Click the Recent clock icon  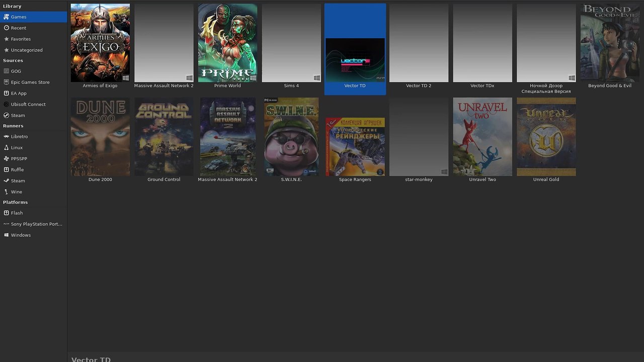[6, 28]
